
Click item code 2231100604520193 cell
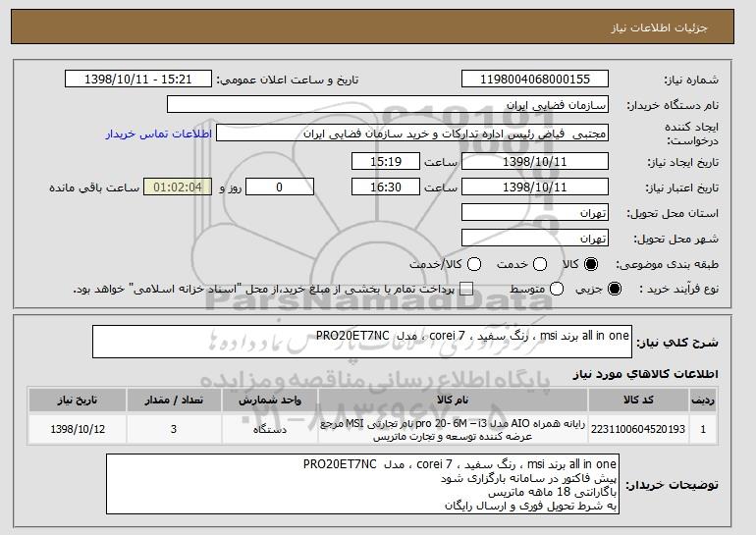coord(638,429)
